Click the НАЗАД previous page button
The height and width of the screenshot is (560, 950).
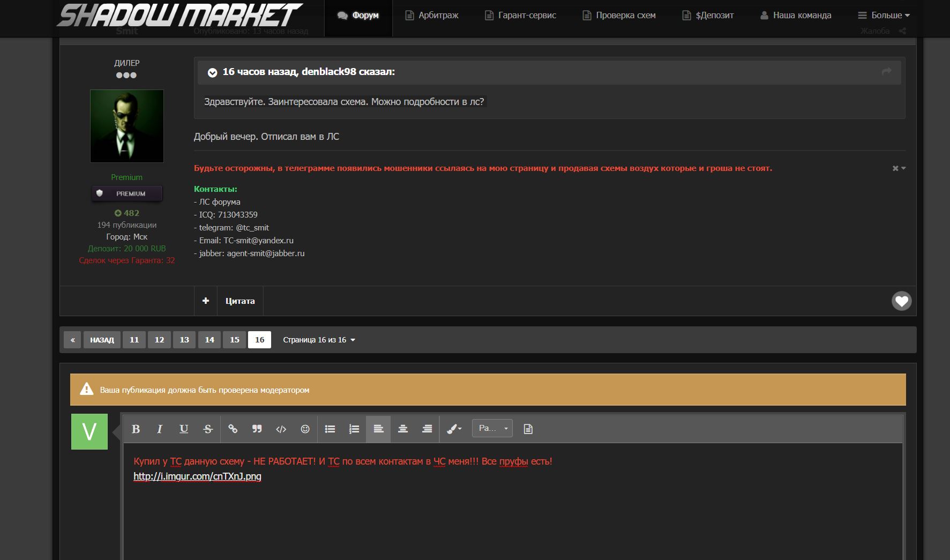[102, 340]
